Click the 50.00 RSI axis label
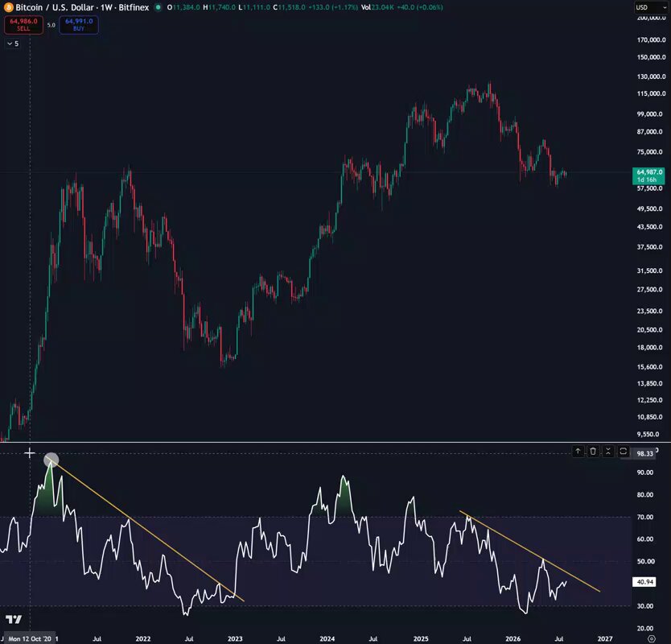This screenshot has height=644, width=671. 645,561
